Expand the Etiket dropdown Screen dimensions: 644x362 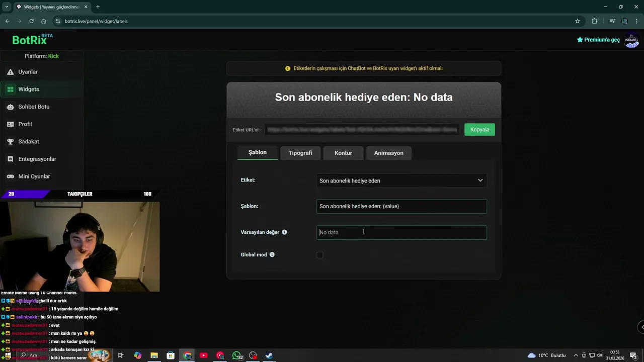[x=401, y=180]
